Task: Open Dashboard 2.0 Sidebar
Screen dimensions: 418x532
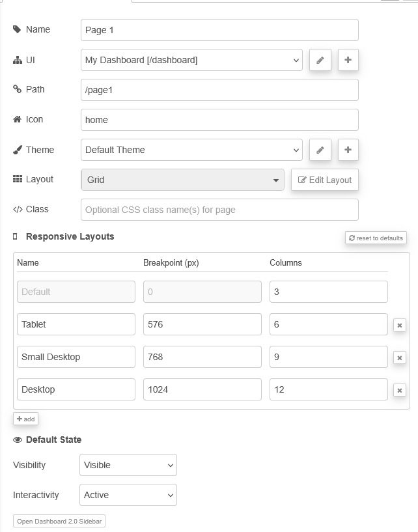Action: [59, 521]
